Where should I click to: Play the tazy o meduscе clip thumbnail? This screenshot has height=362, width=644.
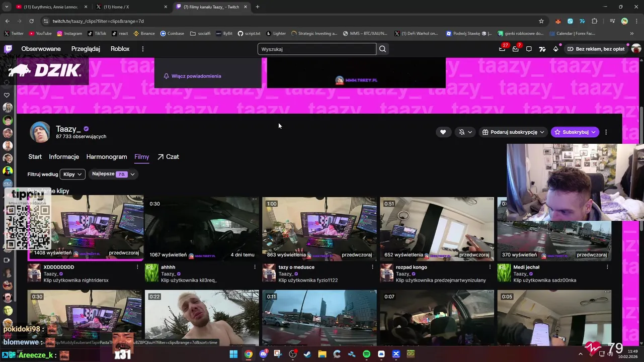click(x=319, y=228)
